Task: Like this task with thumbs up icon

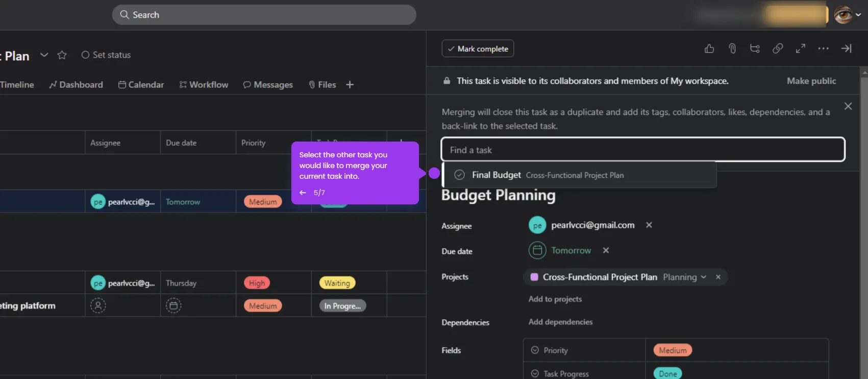Action: 709,49
